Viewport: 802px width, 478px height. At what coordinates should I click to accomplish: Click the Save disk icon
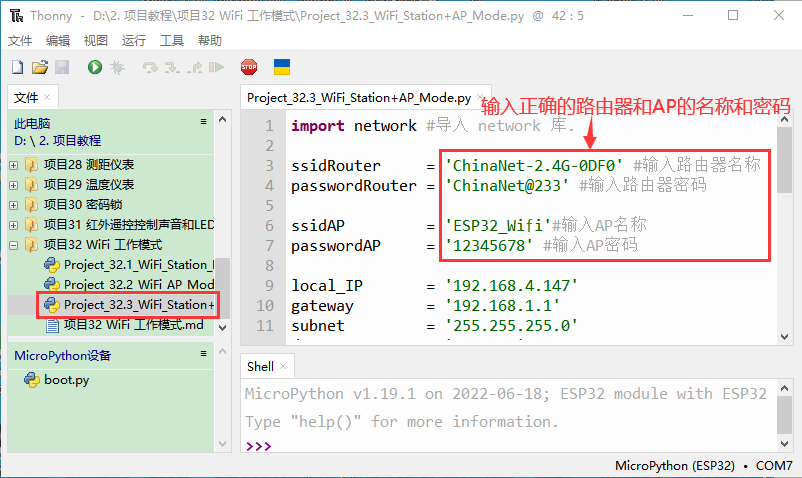pos(61,67)
